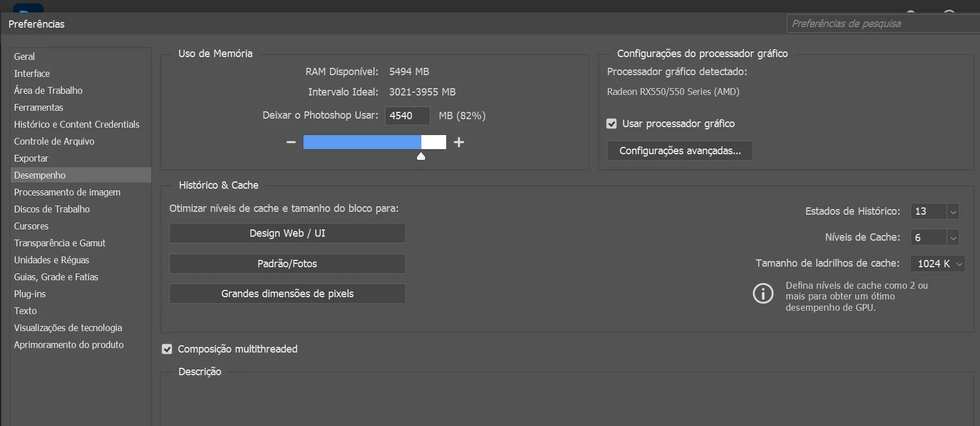Screen dimensions: 980x426
Task: Click Configurações avançadas button
Action: point(680,151)
